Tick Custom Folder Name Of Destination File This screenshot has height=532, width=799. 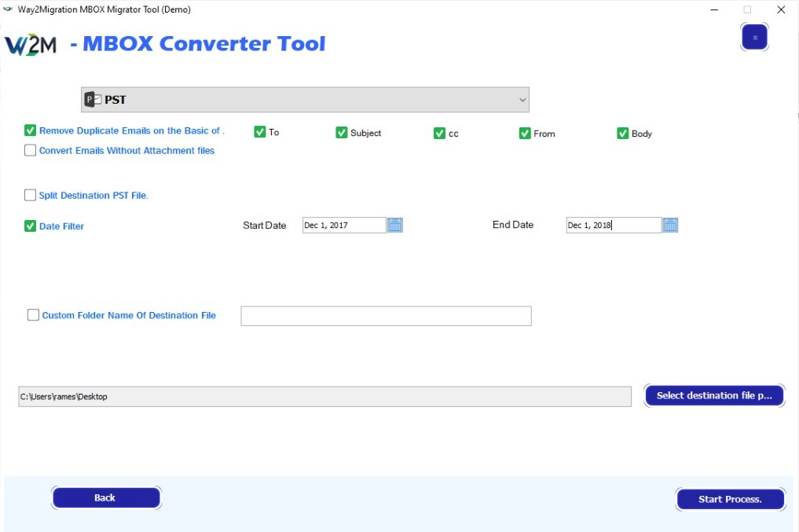33,315
